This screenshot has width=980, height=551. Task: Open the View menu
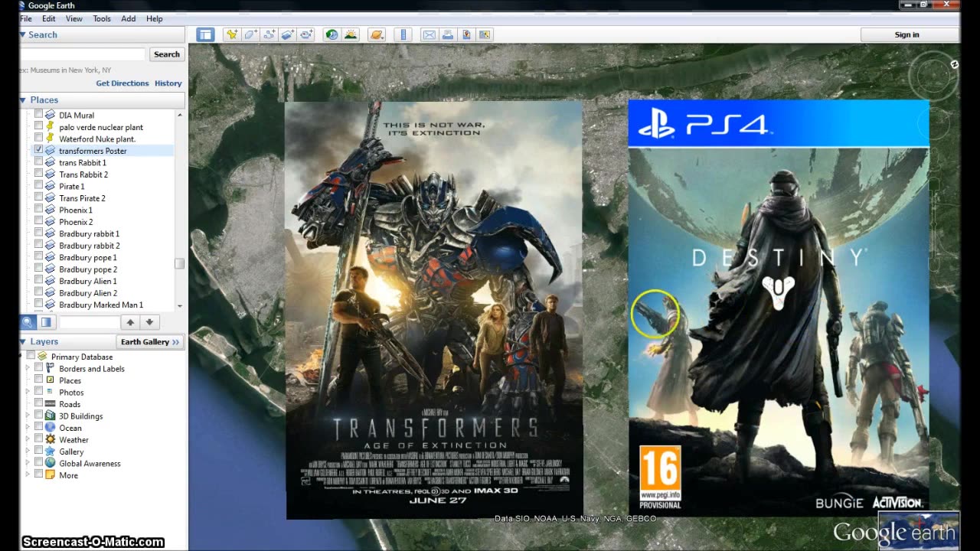(74, 18)
